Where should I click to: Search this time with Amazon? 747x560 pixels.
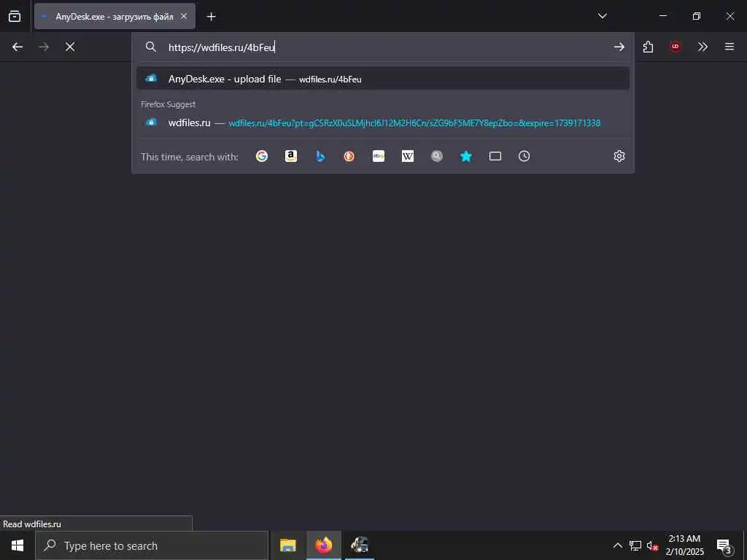pos(291,156)
